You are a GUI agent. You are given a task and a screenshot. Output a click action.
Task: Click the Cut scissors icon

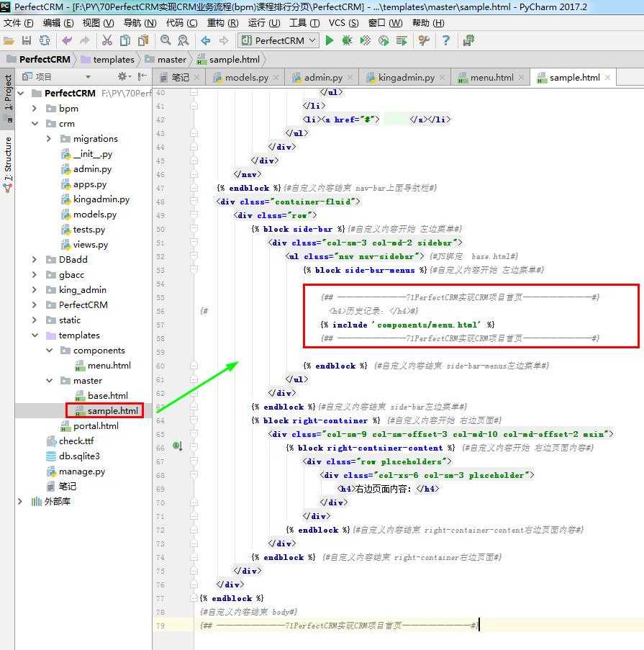107,40
